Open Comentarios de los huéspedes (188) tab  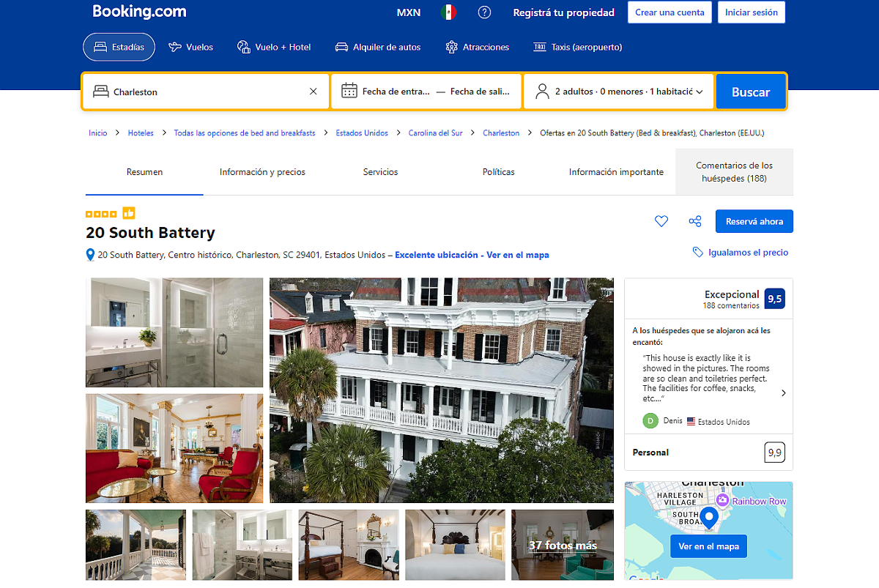tap(734, 172)
